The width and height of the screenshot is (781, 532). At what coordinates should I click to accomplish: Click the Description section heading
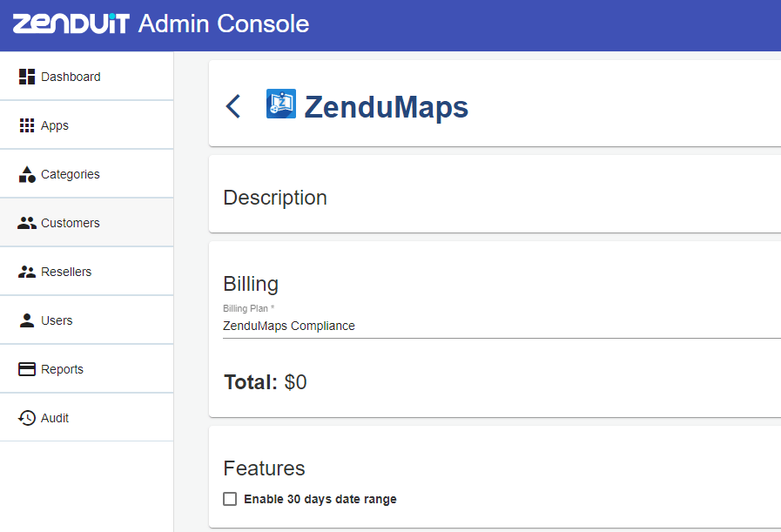[275, 198]
